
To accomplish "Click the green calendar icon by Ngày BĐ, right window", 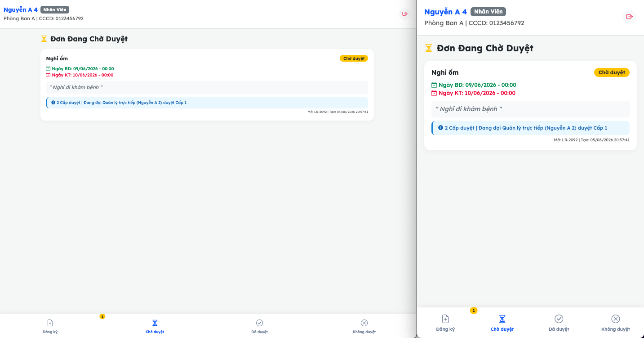I will tap(434, 85).
